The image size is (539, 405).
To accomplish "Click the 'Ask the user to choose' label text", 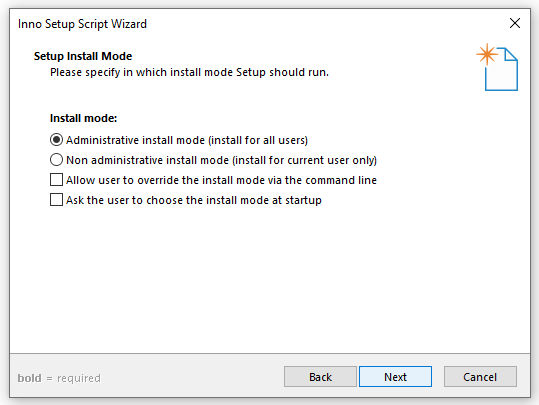I will point(194,200).
